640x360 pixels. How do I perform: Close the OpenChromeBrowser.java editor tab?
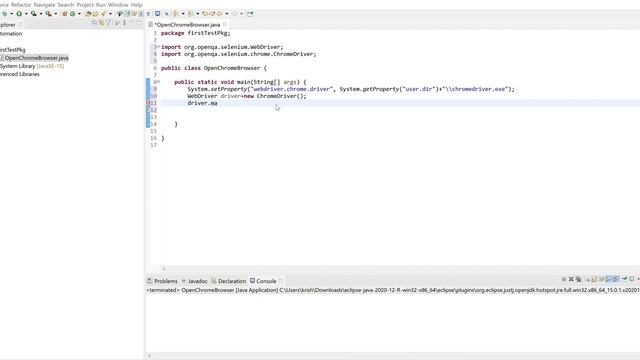tap(225, 24)
